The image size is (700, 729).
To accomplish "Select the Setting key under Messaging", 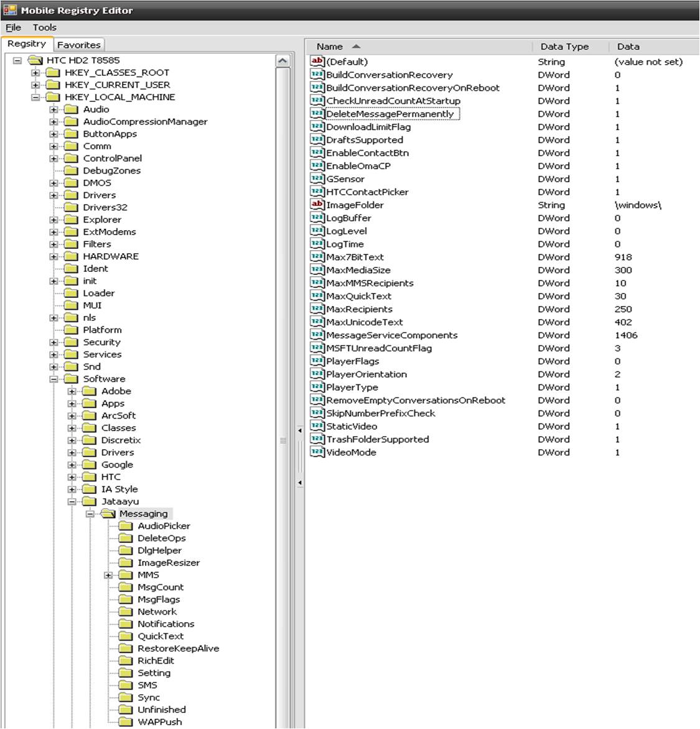I will click(154, 673).
